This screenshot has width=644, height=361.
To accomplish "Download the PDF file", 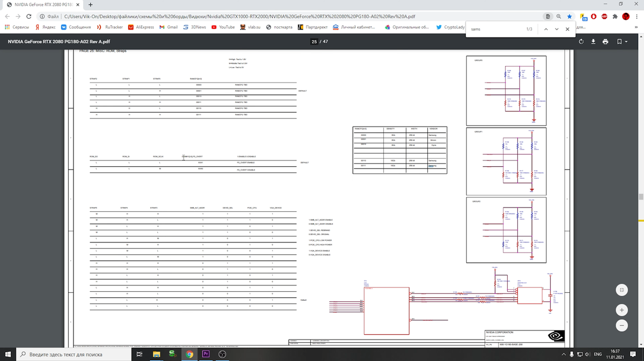I will coord(594,41).
